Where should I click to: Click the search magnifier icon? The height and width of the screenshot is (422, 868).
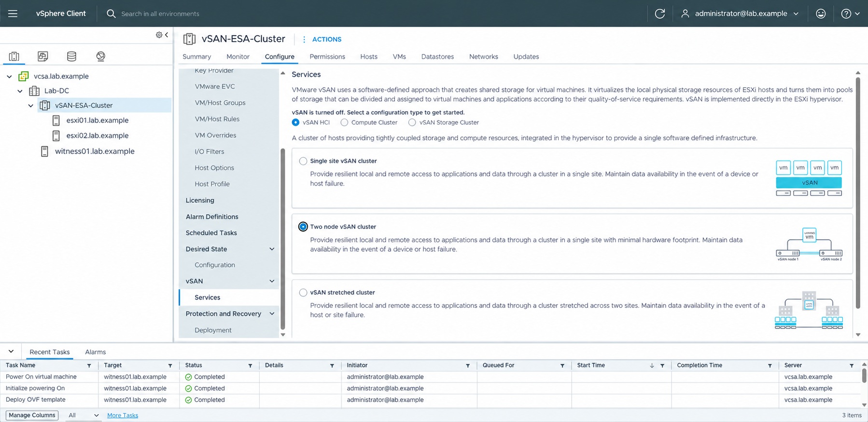coord(111,14)
